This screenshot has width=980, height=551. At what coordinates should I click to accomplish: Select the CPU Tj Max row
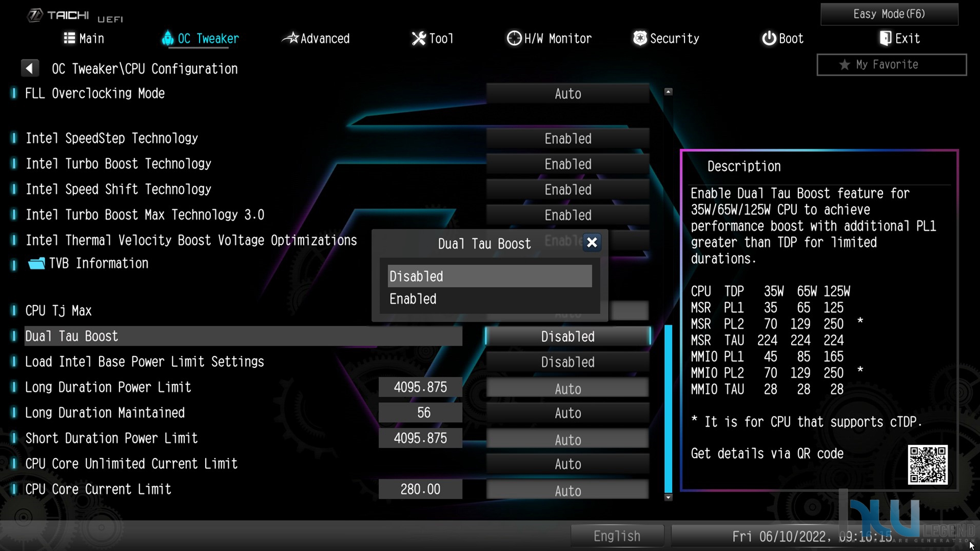tap(58, 311)
